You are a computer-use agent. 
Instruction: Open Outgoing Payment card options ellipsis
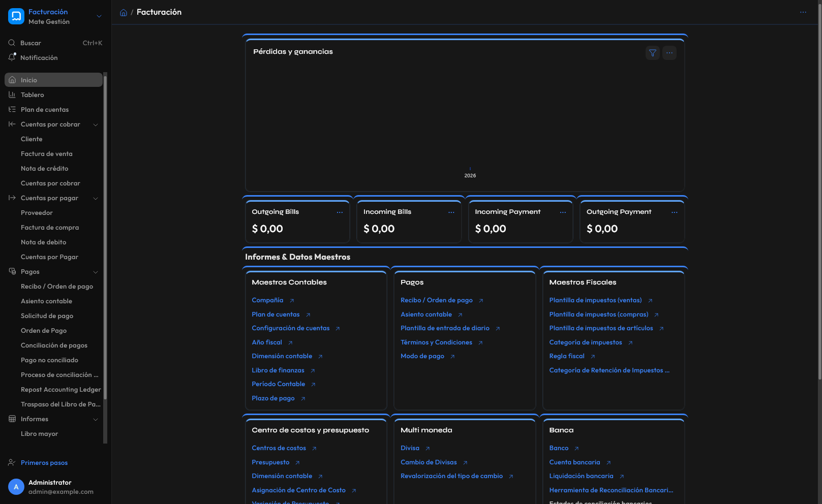[x=675, y=212]
